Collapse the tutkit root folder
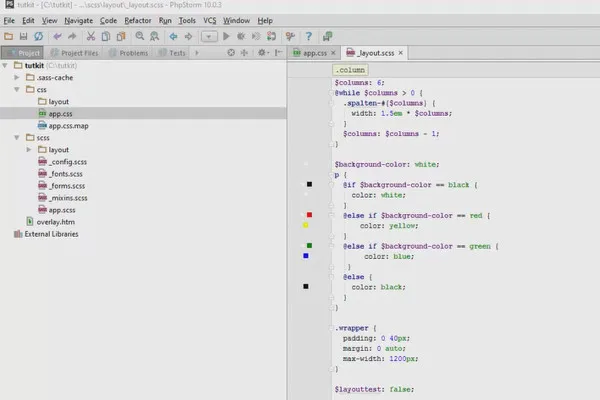Image resolution: width=600 pixels, height=400 pixels. click(5, 65)
